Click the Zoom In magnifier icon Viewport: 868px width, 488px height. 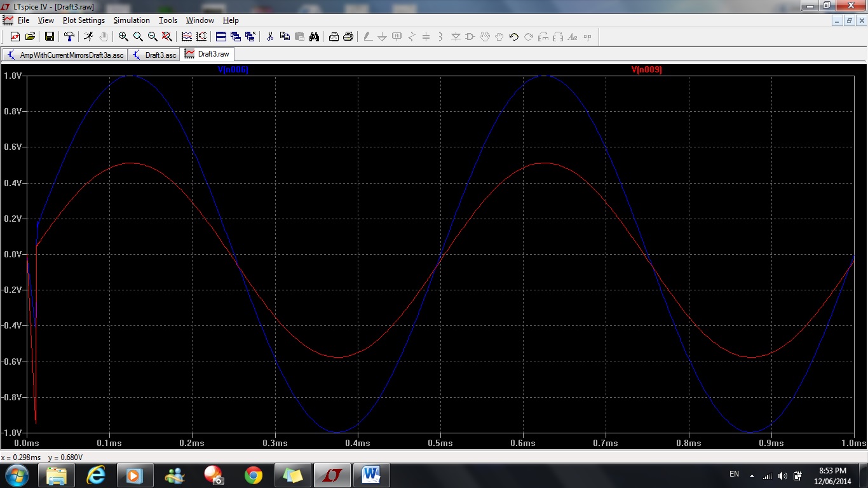pos(123,37)
